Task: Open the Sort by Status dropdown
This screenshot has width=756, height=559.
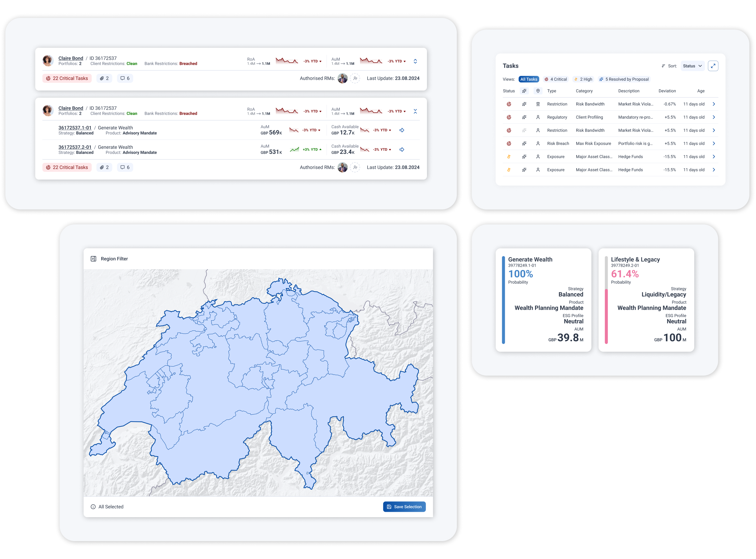Action: click(x=692, y=66)
